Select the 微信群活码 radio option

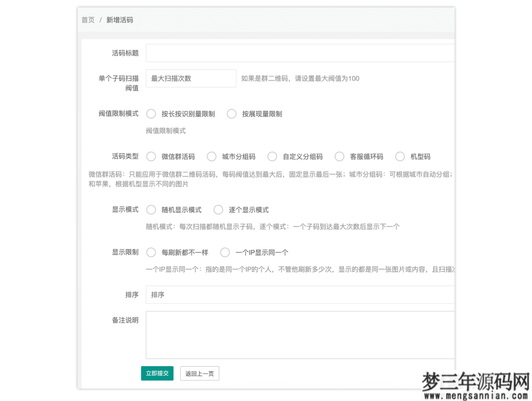[151, 156]
